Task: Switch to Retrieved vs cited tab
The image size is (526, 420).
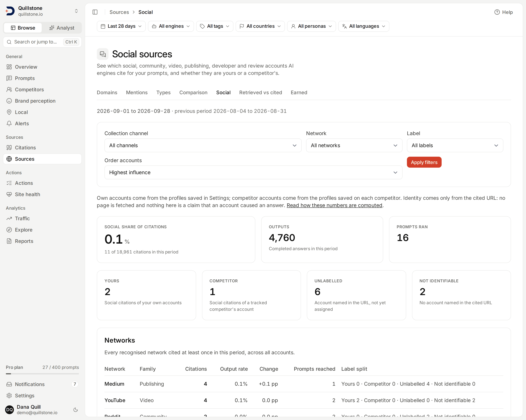Action: pos(261,93)
